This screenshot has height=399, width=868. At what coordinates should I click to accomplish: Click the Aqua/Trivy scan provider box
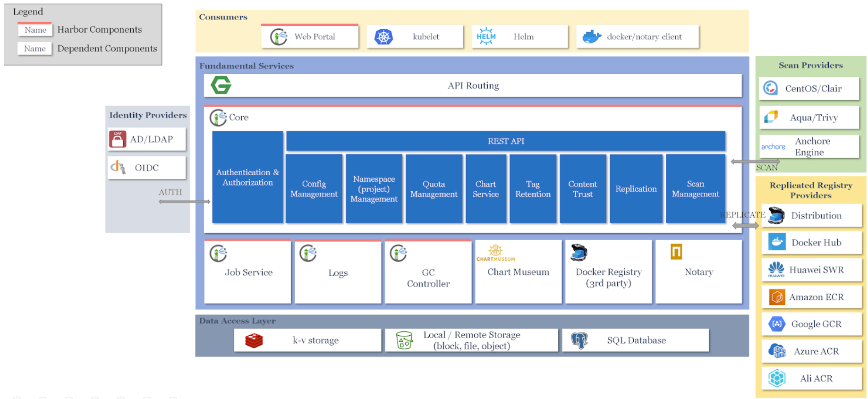pos(809,118)
